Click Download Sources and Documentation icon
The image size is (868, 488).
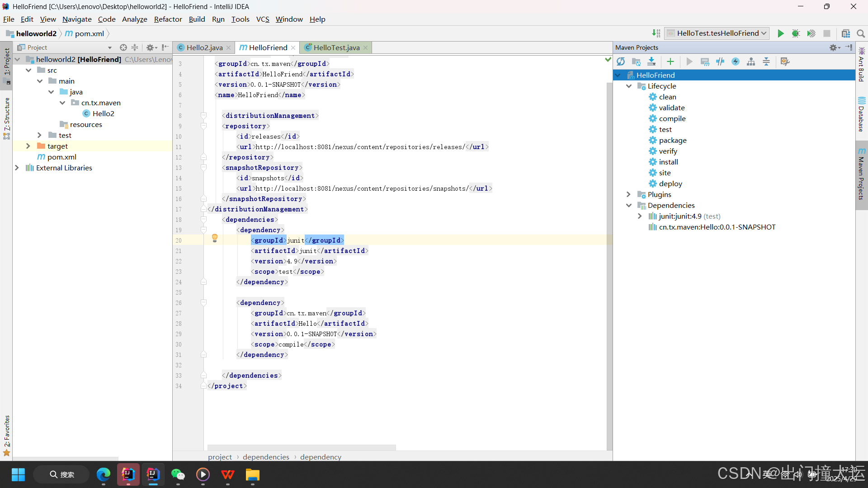[651, 61]
